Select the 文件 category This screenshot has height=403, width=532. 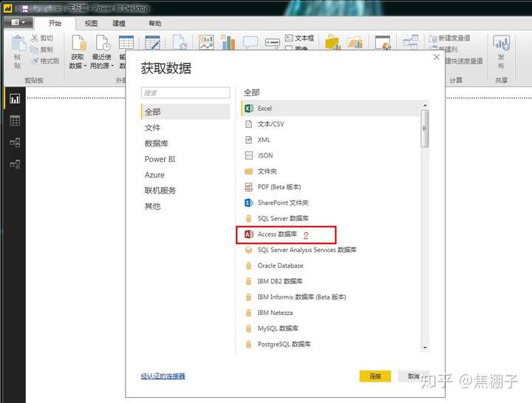(185, 128)
